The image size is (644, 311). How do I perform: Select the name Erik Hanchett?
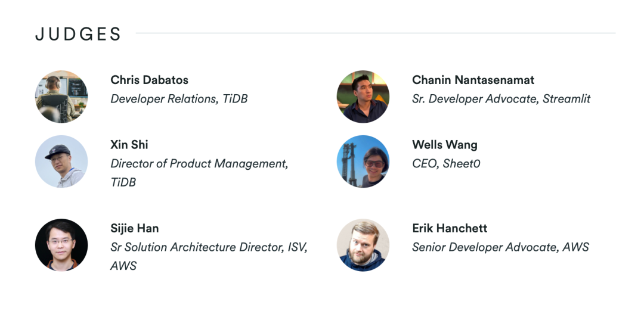450,228
